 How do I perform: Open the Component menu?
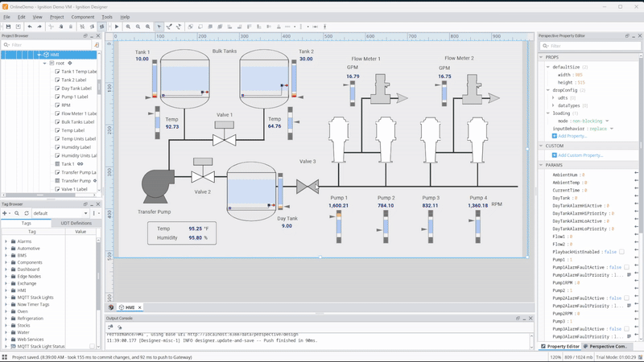click(83, 17)
